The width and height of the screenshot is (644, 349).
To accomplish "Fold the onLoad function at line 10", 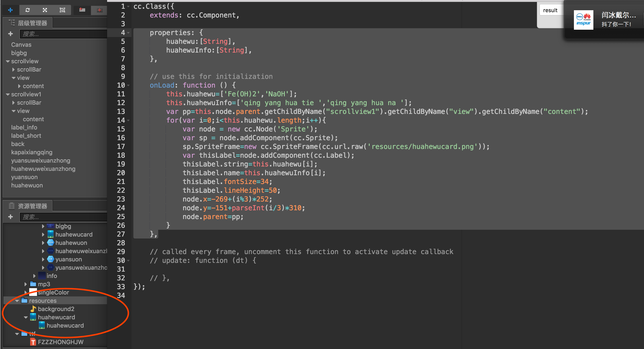I will [x=129, y=85].
